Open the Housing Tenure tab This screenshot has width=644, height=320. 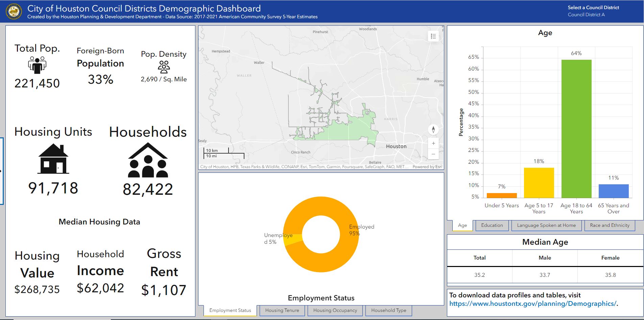tap(282, 310)
